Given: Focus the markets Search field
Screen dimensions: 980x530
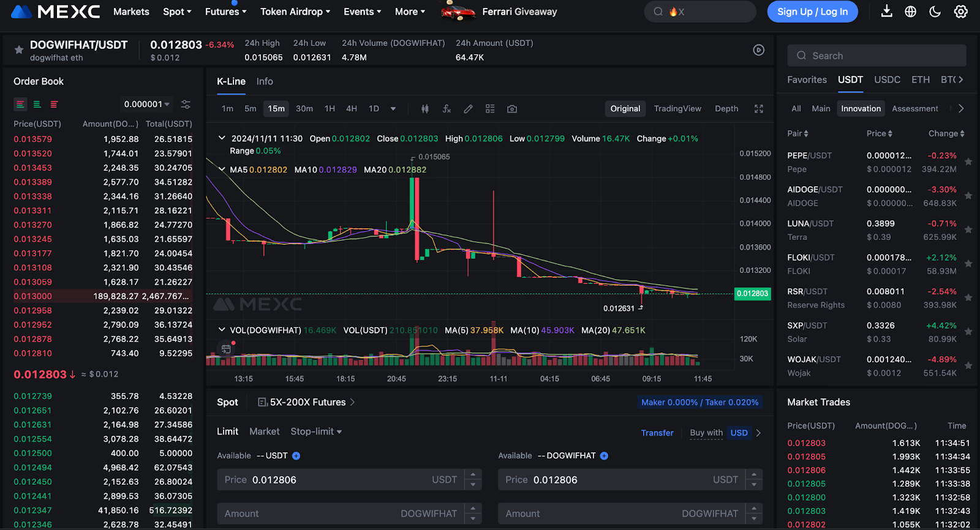Looking at the screenshot, I should tap(876, 56).
